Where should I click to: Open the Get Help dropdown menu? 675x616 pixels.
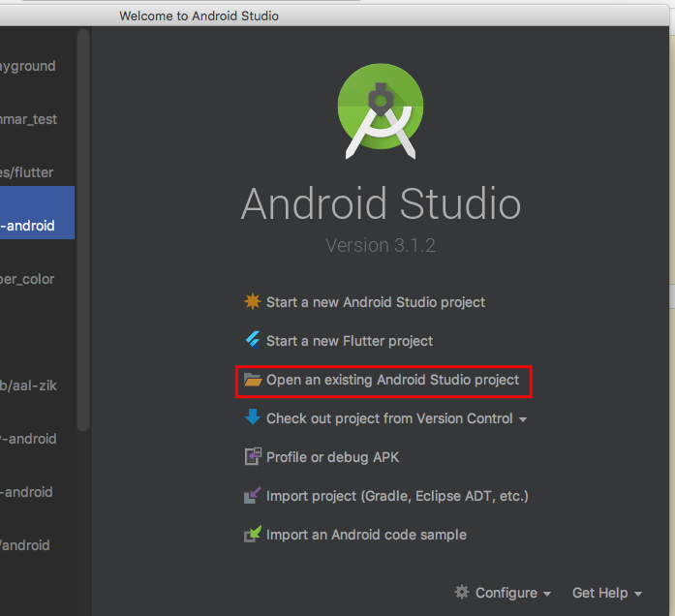(606, 593)
